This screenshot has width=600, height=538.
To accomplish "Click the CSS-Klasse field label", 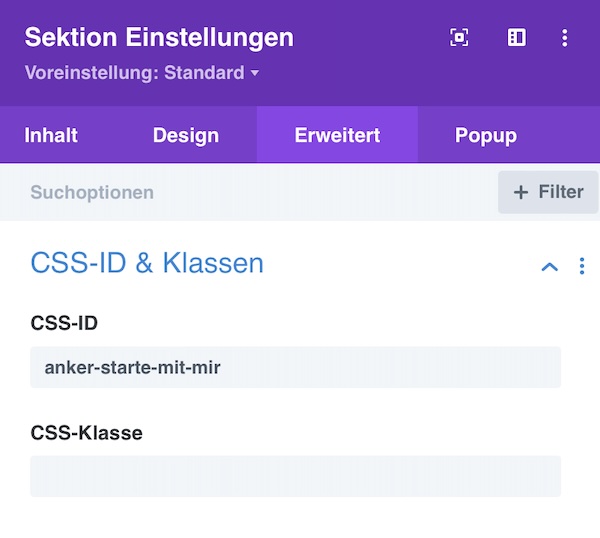I will 86,433.
